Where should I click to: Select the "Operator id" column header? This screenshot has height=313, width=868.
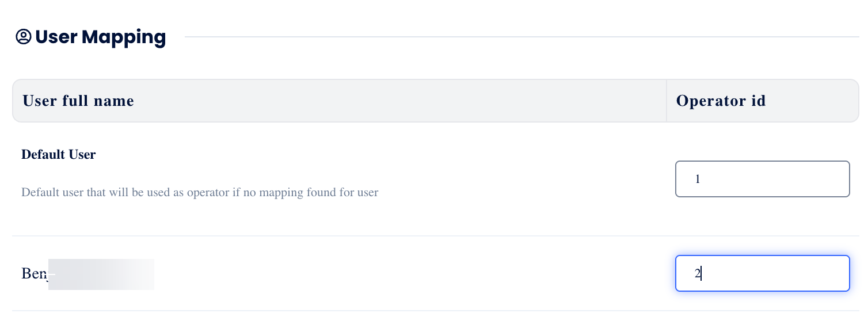pyautogui.click(x=721, y=101)
